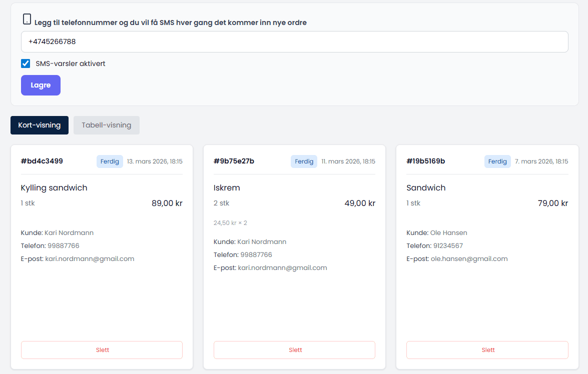Select the Ferdig status on the Iskrem order
The width and height of the screenshot is (588, 374).
[304, 161]
